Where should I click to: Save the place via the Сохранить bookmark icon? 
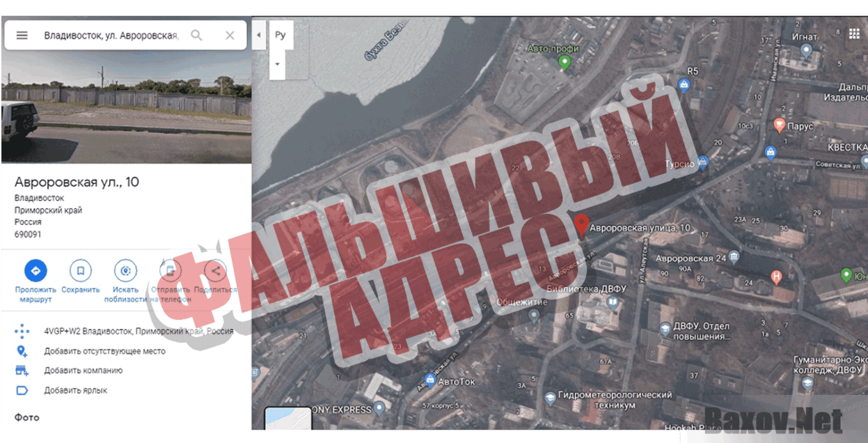(79, 271)
